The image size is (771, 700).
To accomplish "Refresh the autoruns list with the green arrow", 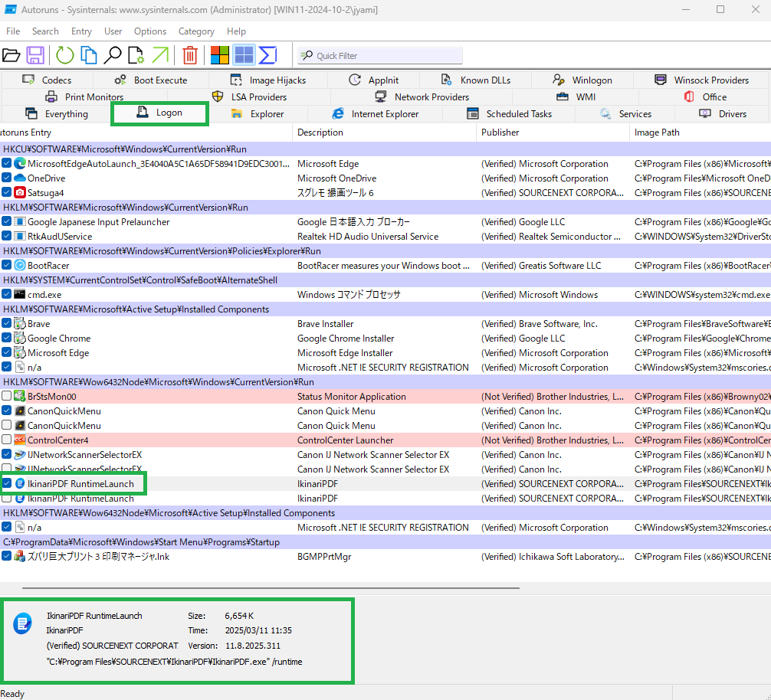I will tap(64, 55).
